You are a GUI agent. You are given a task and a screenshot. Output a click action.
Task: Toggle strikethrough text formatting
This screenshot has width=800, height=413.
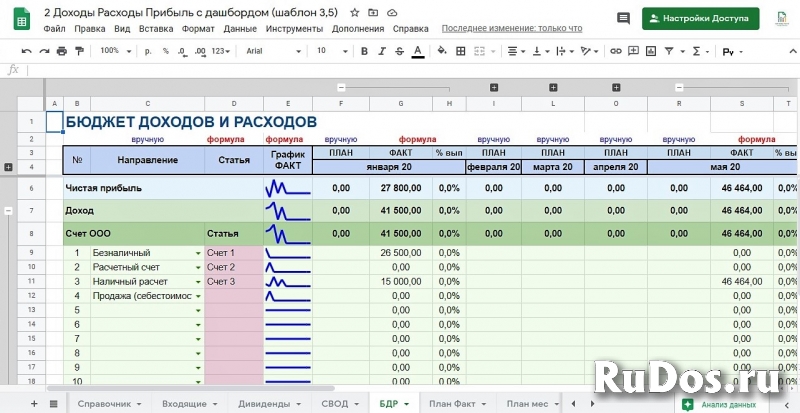pyautogui.click(x=399, y=50)
